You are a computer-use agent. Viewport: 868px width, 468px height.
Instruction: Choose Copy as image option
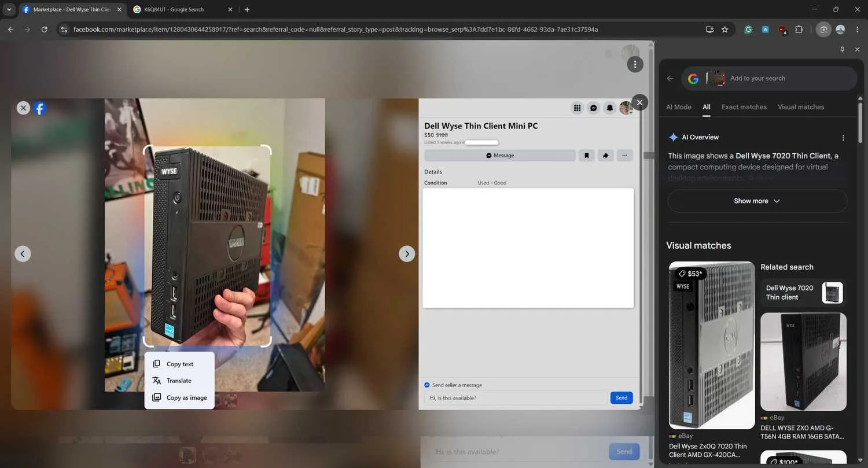click(179, 397)
